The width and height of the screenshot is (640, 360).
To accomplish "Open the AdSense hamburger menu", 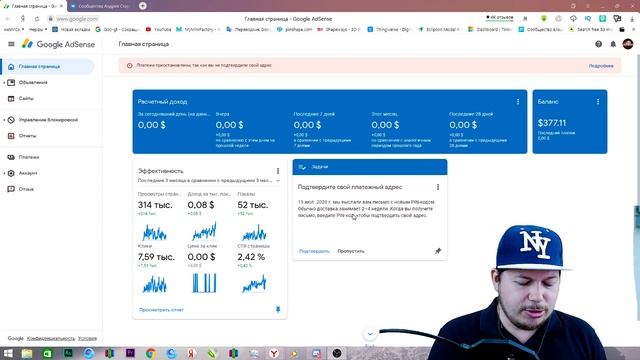I will (x=11, y=44).
